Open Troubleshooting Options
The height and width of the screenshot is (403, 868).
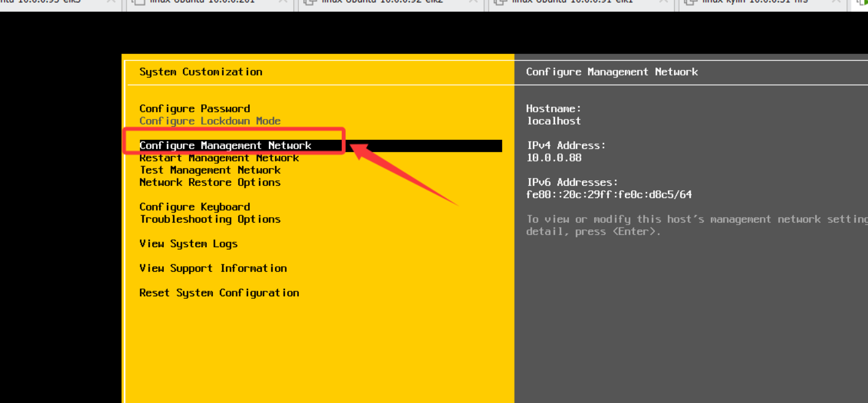point(210,219)
